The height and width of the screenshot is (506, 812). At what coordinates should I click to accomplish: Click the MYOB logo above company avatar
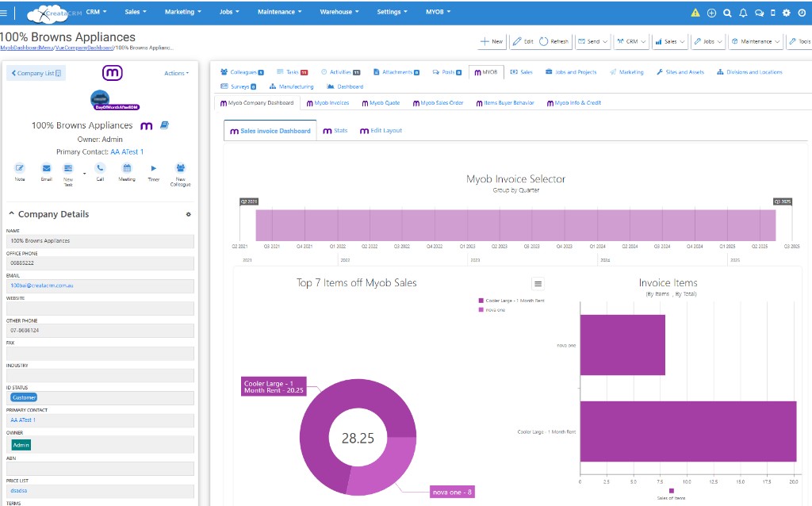tap(113, 72)
